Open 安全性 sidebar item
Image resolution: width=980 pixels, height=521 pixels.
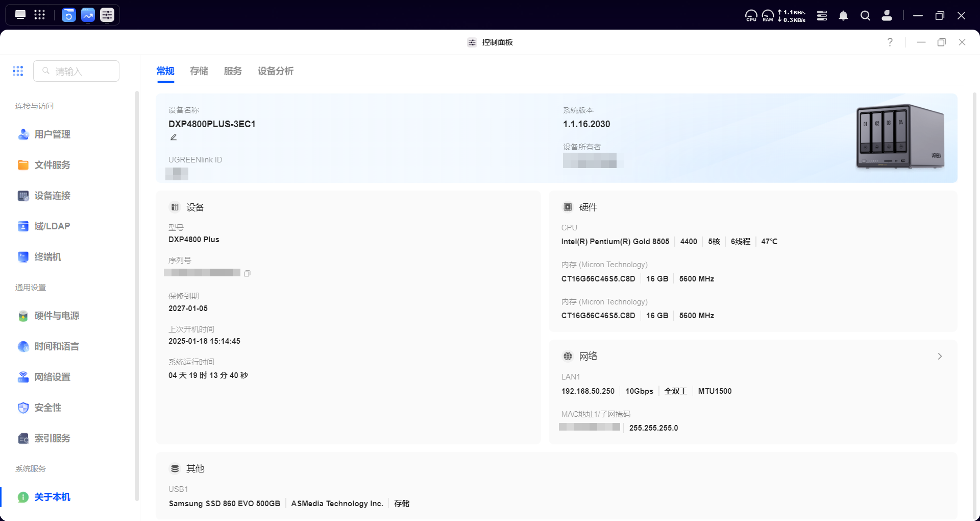point(47,408)
